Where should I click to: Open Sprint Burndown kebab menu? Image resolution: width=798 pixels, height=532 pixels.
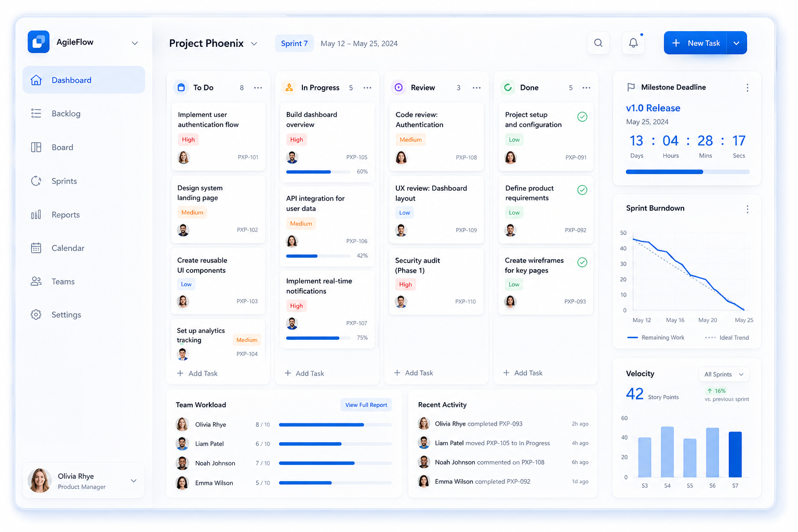point(748,209)
